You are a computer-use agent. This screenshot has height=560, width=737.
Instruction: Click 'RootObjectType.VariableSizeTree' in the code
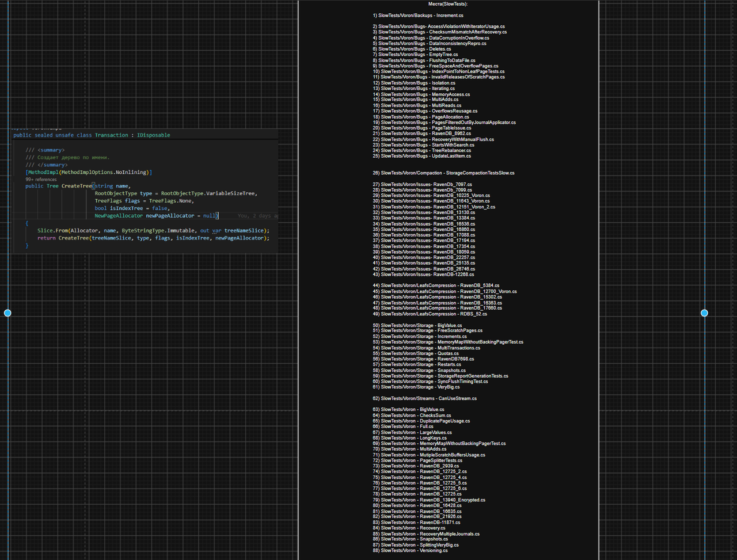[208, 193]
